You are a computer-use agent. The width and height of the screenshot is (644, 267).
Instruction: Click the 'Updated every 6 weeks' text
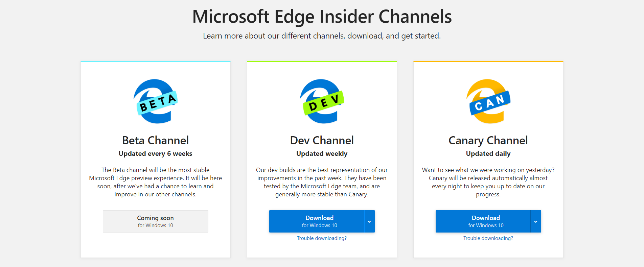(x=156, y=154)
